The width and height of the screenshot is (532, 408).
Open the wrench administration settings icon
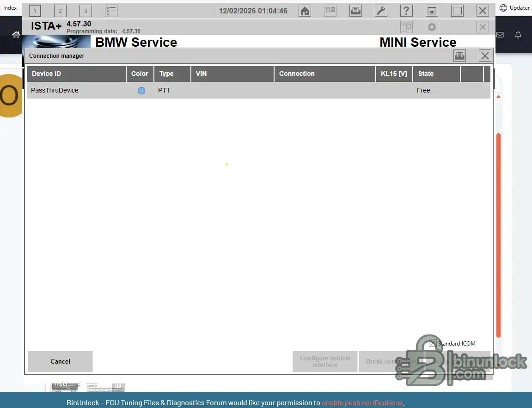point(381,11)
